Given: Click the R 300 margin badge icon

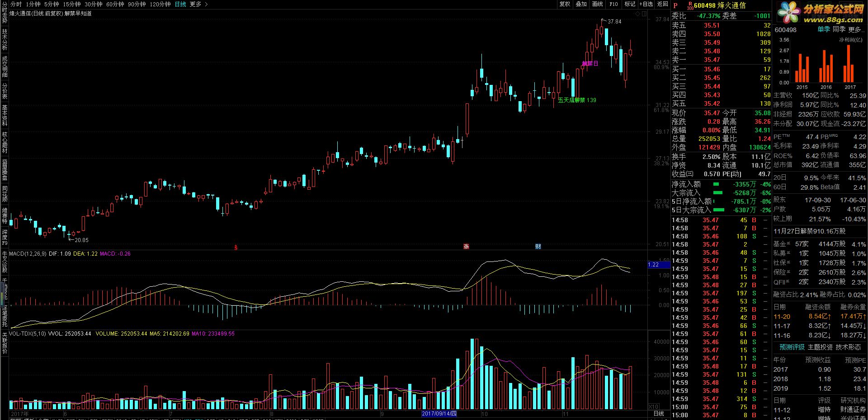Looking at the screenshot, I should 690,5.
